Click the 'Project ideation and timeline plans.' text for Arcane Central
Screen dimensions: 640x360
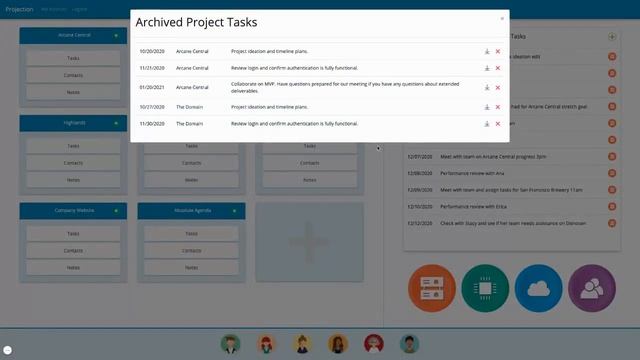click(x=269, y=51)
